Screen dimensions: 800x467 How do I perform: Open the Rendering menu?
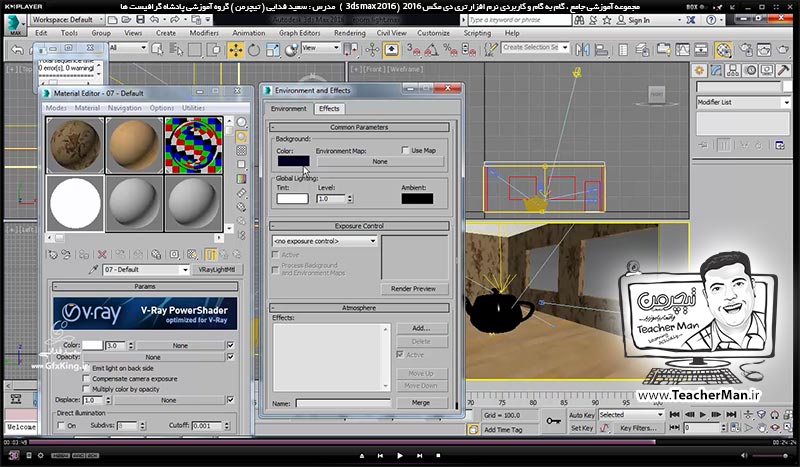click(x=349, y=33)
